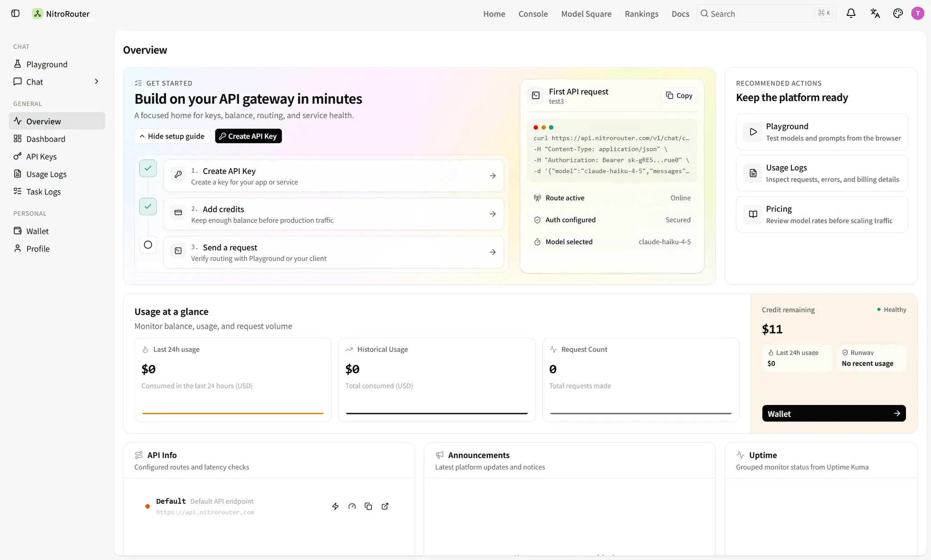Click the arrow on Create API Key step

click(493, 175)
